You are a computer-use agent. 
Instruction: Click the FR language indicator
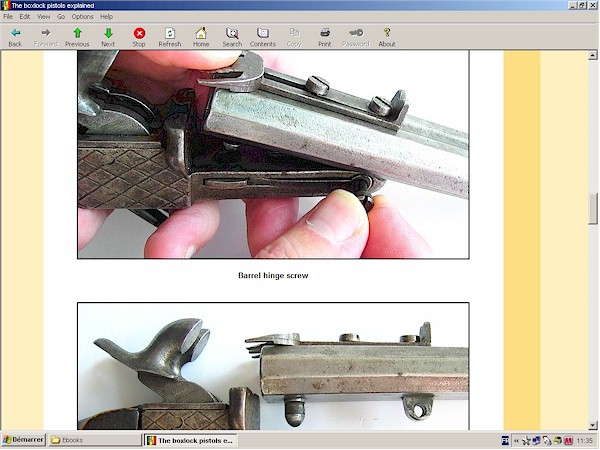(505, 441)
